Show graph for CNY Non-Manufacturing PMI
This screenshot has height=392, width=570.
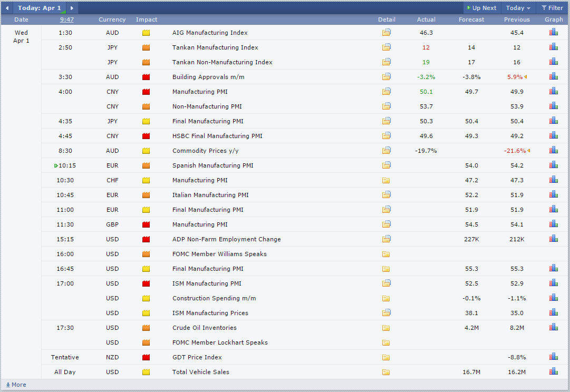(553, 106)
